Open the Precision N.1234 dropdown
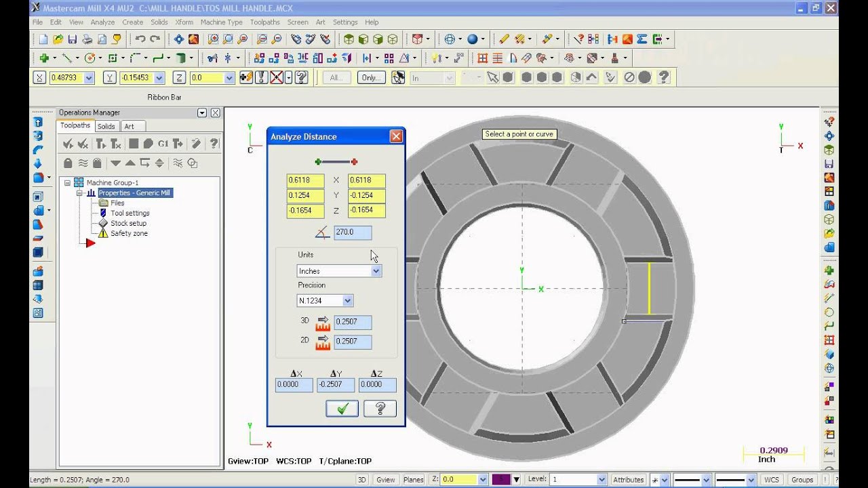Screen dimensions: 868x488 click(347, 301)
